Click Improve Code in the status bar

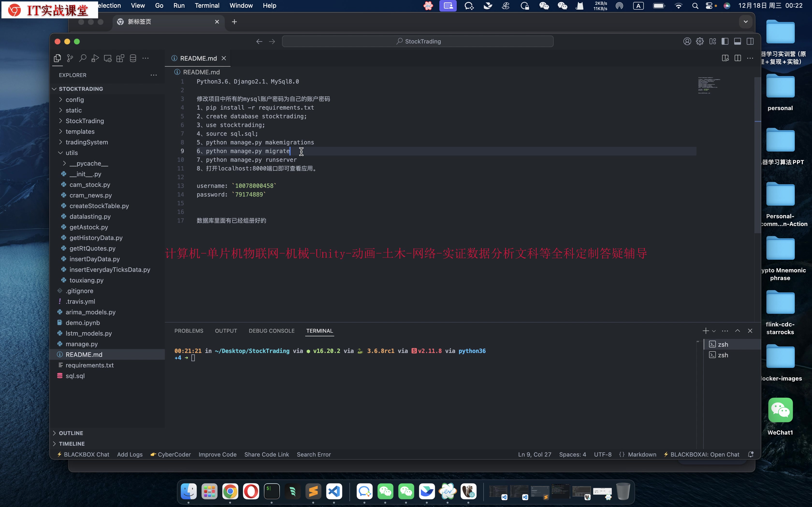click(217, 454)
